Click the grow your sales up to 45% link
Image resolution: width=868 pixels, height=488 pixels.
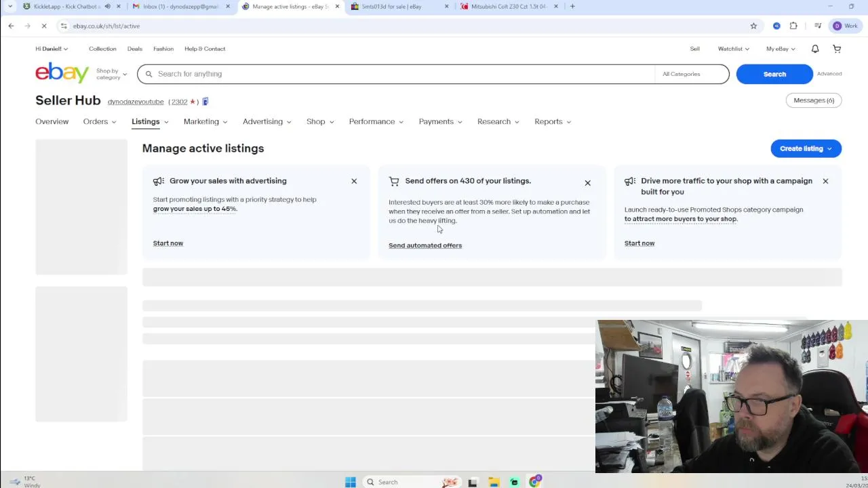pyautogui.click(x=195, y=209)
